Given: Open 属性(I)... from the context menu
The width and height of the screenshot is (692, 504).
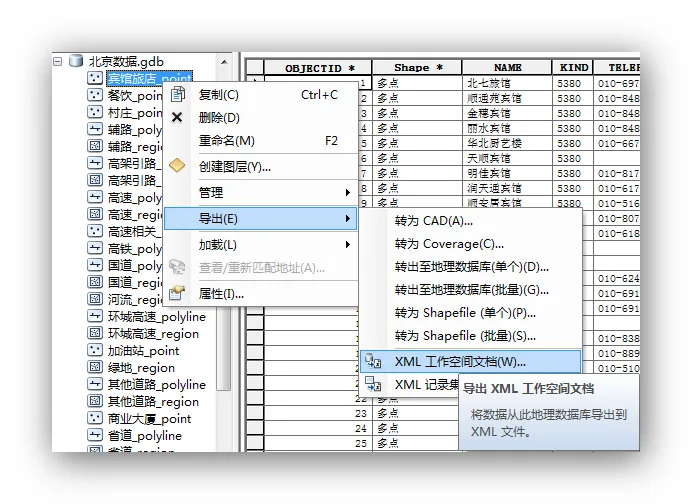Looking at the screenshot, I should pos(260,293).
